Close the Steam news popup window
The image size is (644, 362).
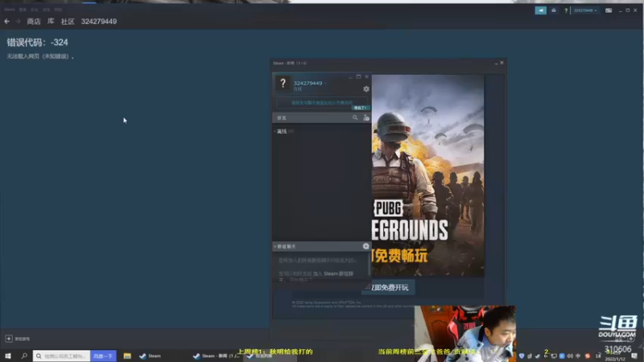(x=502, y=63)
